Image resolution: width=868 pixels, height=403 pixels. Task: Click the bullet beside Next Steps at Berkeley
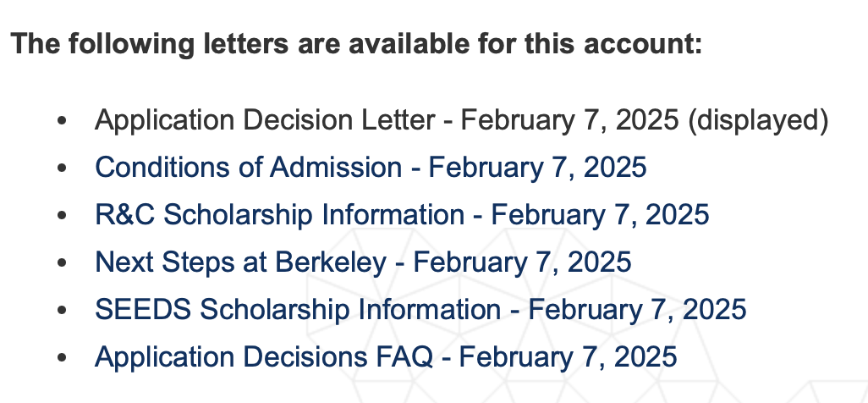click(x=61, y=263)
